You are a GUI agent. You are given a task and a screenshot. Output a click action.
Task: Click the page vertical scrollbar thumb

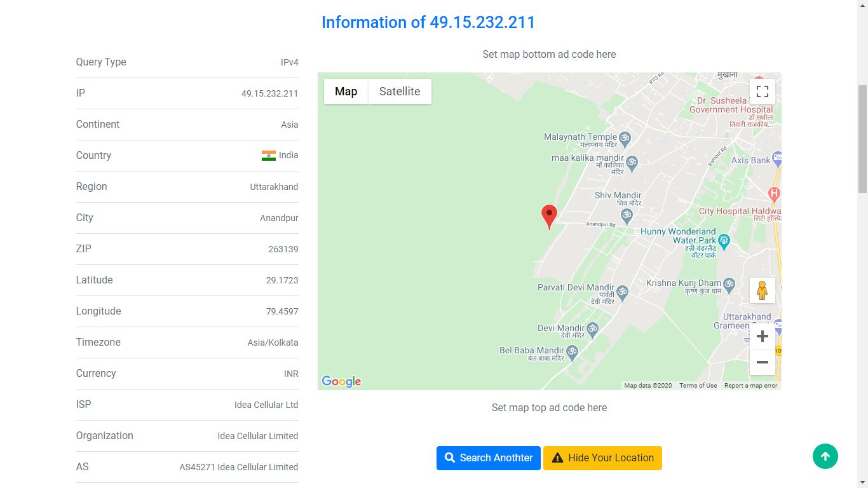pyautogui.click(x=862, y=139)
